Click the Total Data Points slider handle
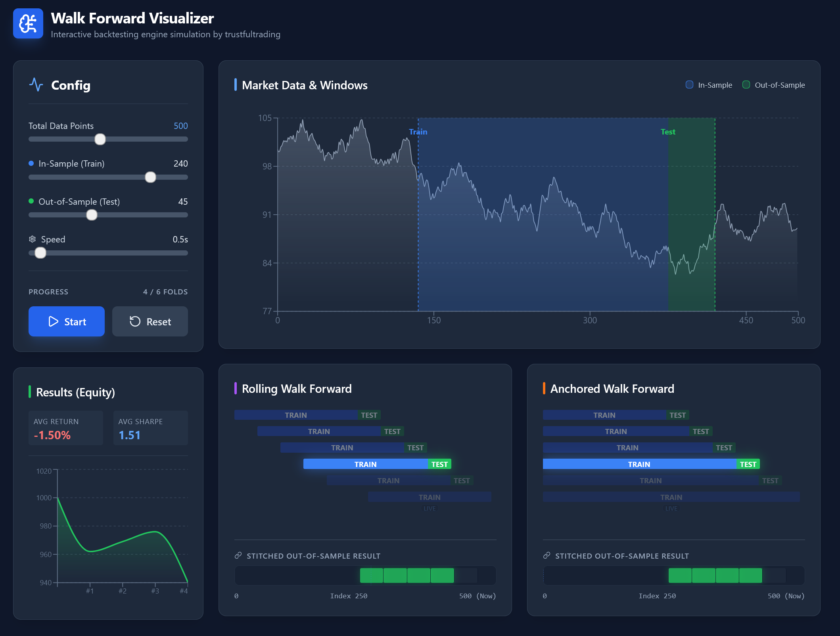This screenshot has height=636, width=840. (x=100, y=139)
